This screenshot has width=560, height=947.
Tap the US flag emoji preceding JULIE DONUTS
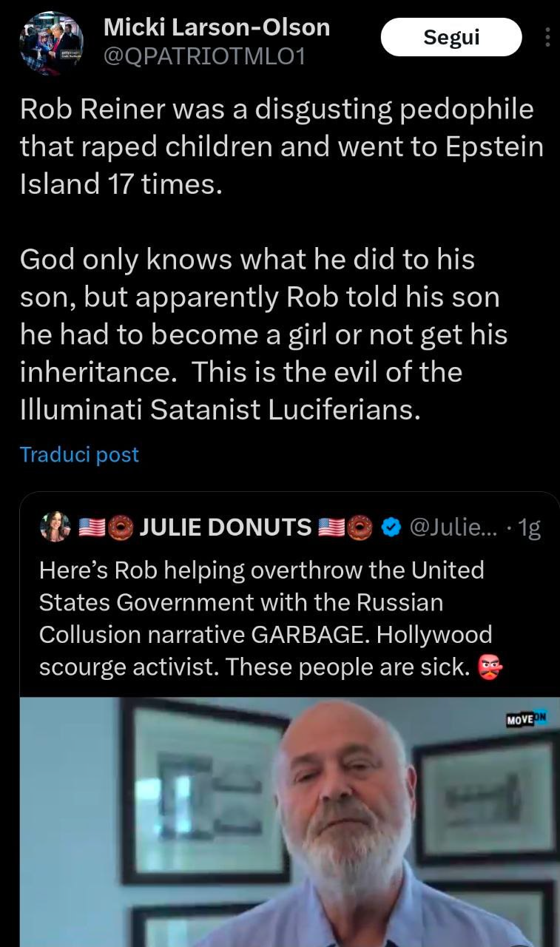(x=92, y=527)
